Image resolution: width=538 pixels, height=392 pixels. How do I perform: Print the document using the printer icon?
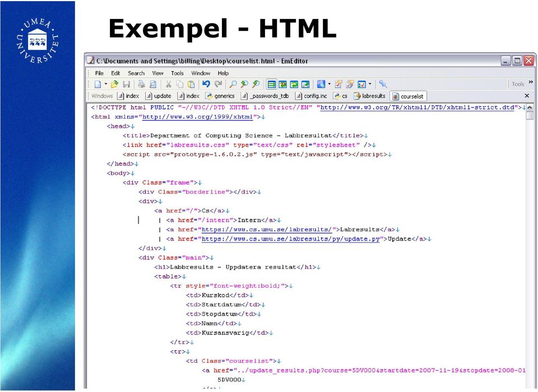pos(141,85)
